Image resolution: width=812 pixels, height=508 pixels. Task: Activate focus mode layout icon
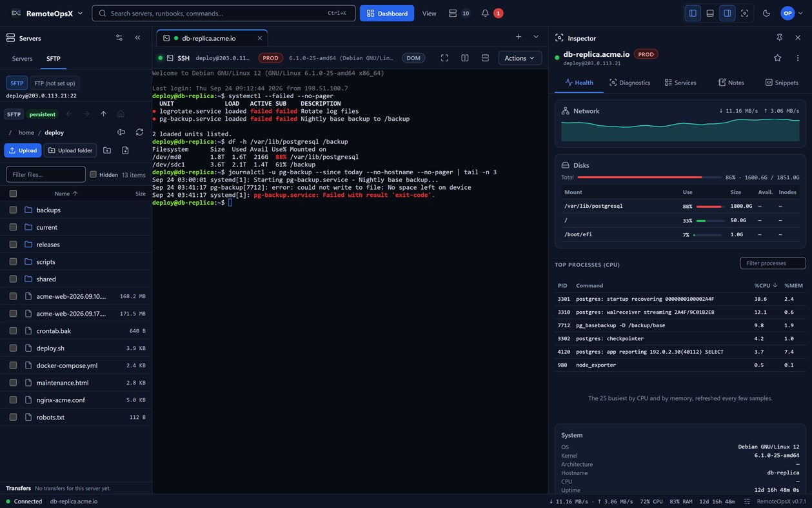point(744,13)
